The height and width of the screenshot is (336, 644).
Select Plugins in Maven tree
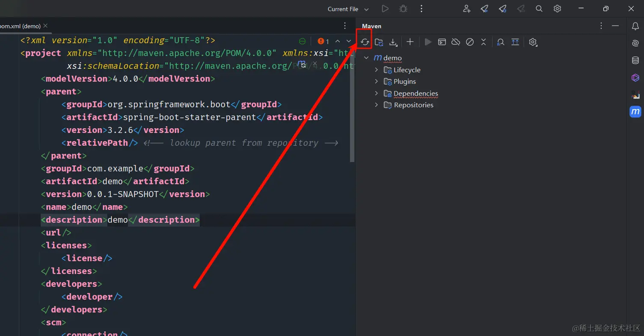[x=405, y=81]
